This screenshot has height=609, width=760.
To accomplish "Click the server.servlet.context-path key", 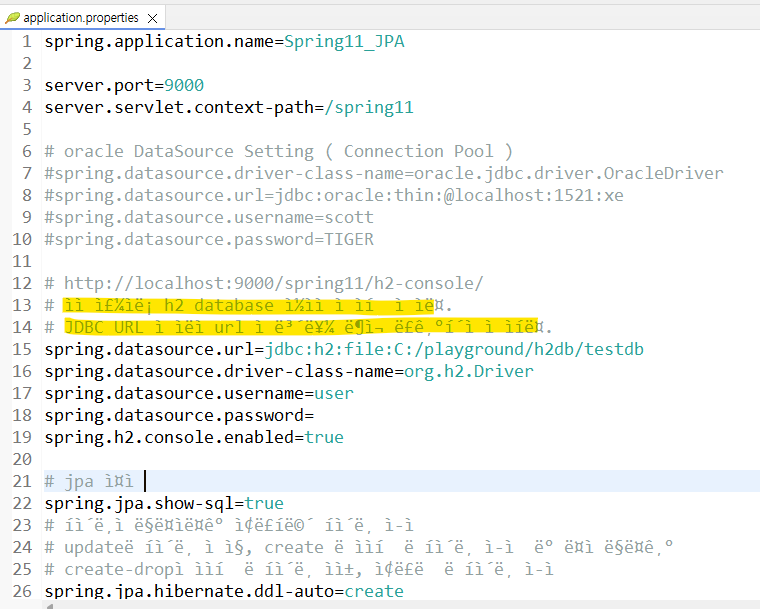I will 179,108.
